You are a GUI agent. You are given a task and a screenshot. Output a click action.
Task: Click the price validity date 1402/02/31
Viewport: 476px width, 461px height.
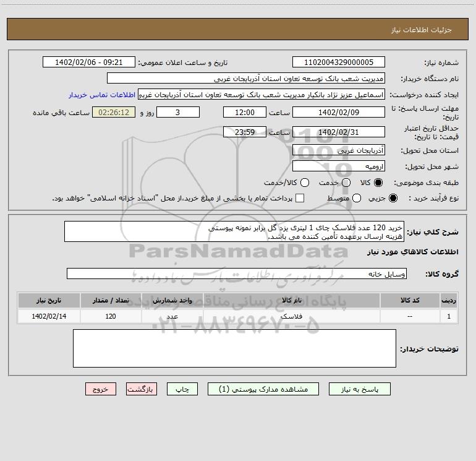click(339, 132)
